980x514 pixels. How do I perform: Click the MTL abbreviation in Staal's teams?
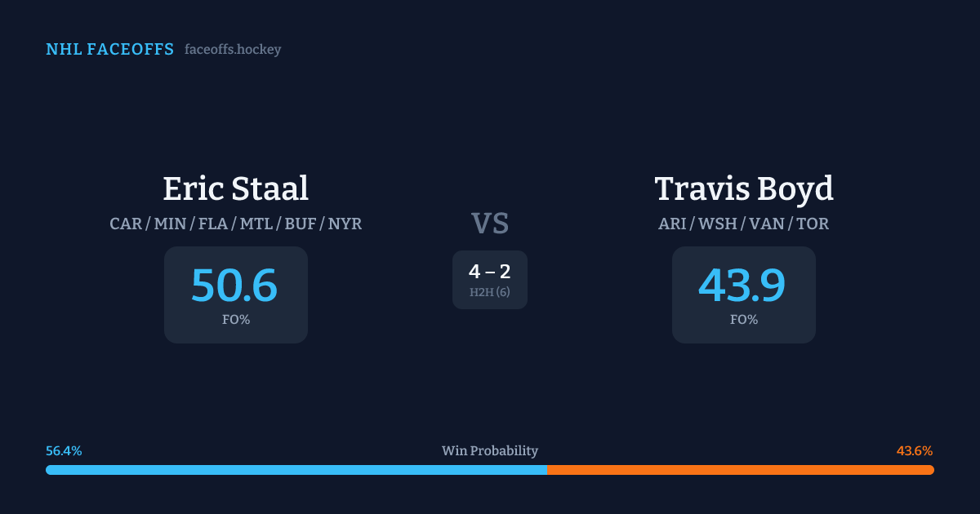tap(256, 224)
